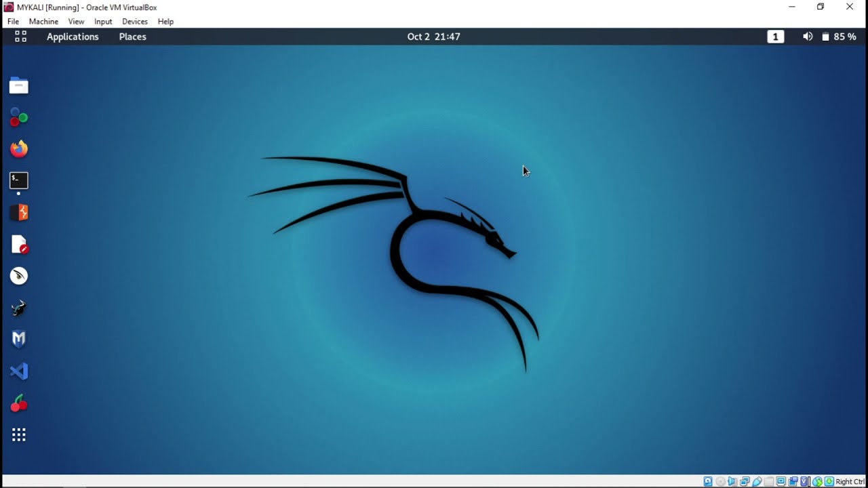Launch the white circle eye icon app
Image resolution: width=868 pixels, height=488 pixels.
point(19,276)
